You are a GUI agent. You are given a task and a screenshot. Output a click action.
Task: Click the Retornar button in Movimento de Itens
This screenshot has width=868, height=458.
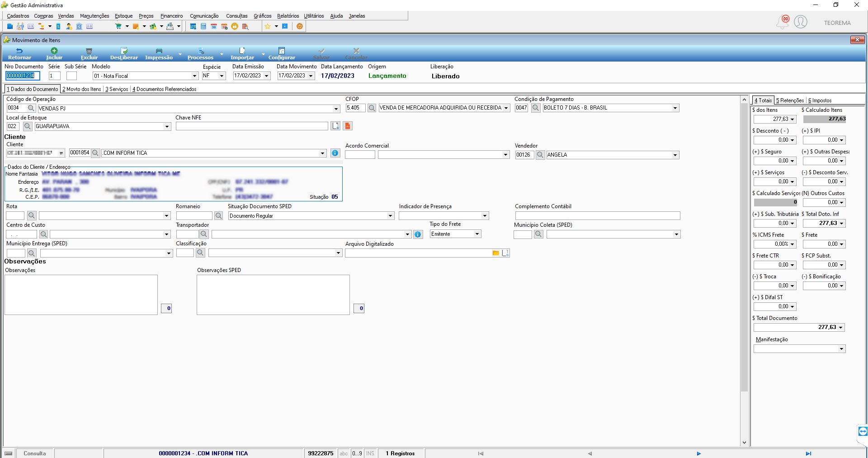19,54
